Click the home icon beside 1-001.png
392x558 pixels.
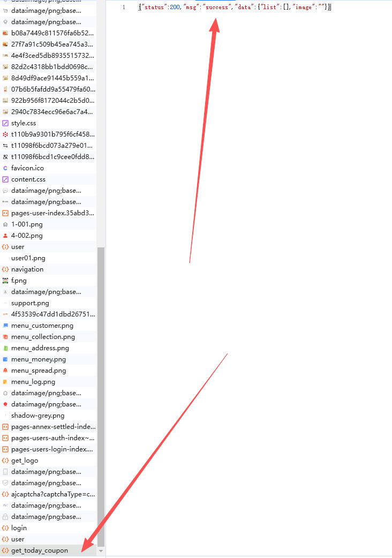click(5, 224)
